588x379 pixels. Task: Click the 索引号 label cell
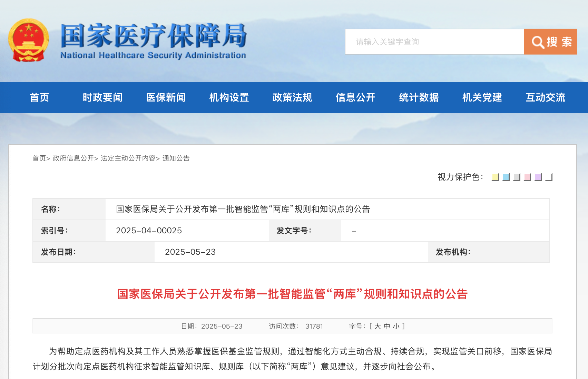69,231
